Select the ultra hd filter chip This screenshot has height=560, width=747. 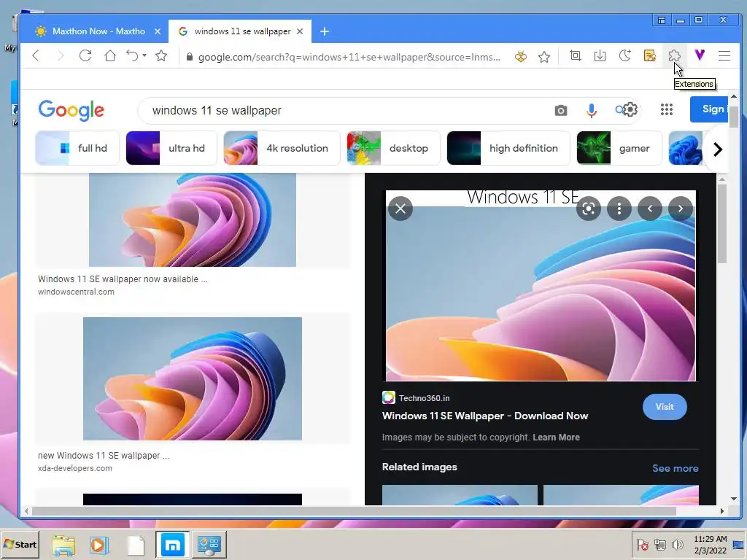coord(171,148)
